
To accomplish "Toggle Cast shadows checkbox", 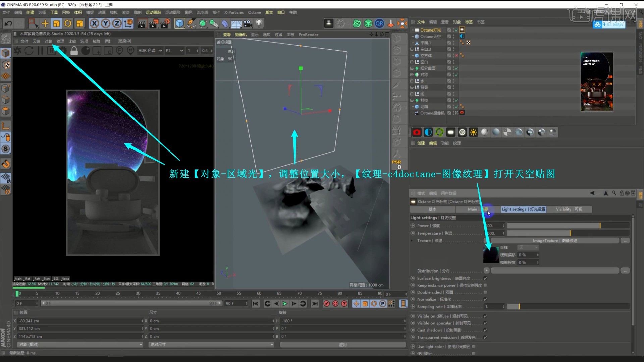I will [485, 330].
